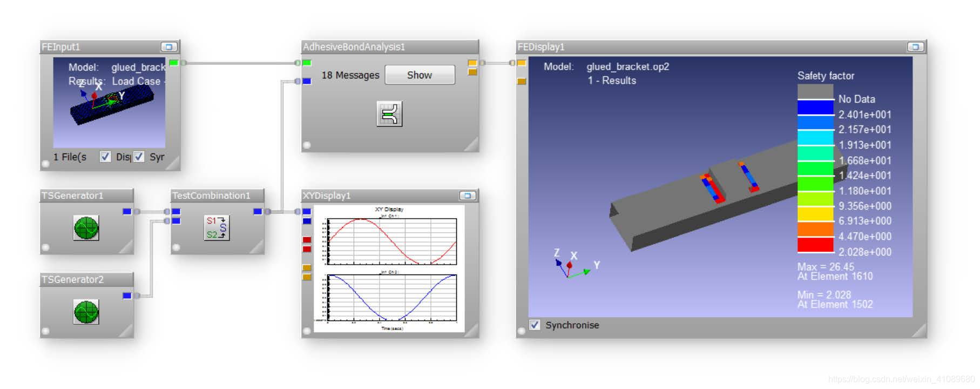Image resolution: width=980 pixels, height=389 pixels.
Task: Select the green input pin on AdhesiveBondAnalysis1
Action: point(307,63)
